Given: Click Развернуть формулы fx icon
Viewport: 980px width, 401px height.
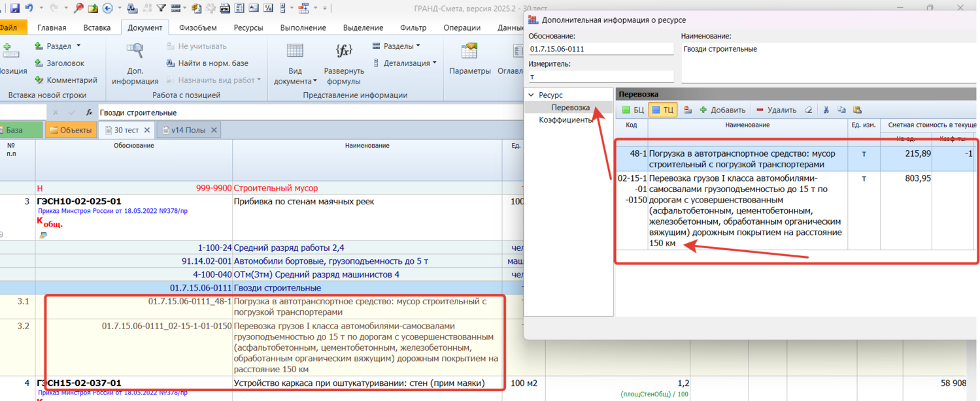Looking at the screenshot, I should click(344, 51).
